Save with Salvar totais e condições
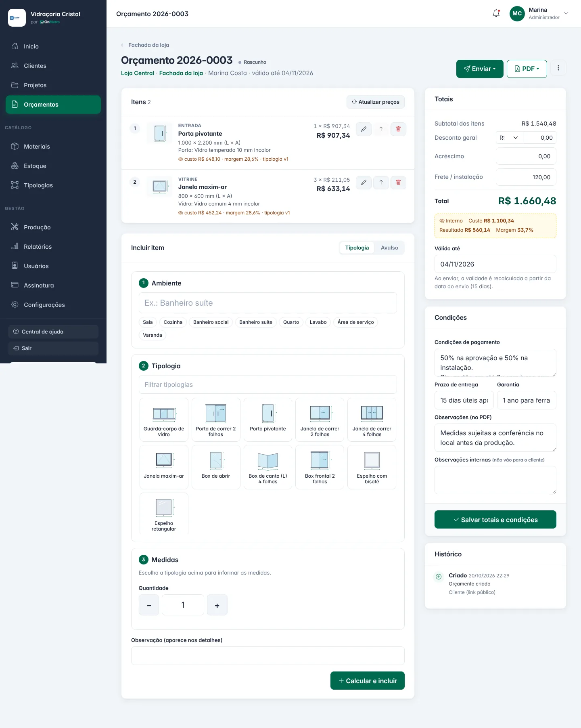 495,520
